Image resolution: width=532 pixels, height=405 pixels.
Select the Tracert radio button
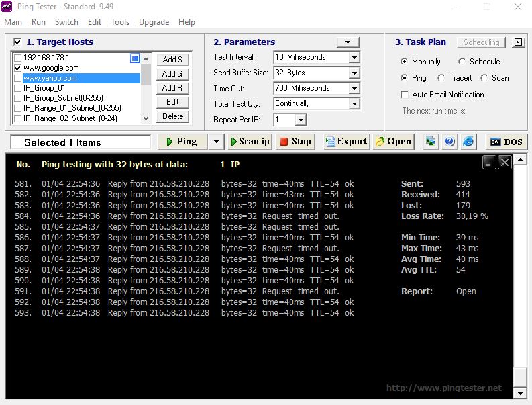click(x=441, y=78)
